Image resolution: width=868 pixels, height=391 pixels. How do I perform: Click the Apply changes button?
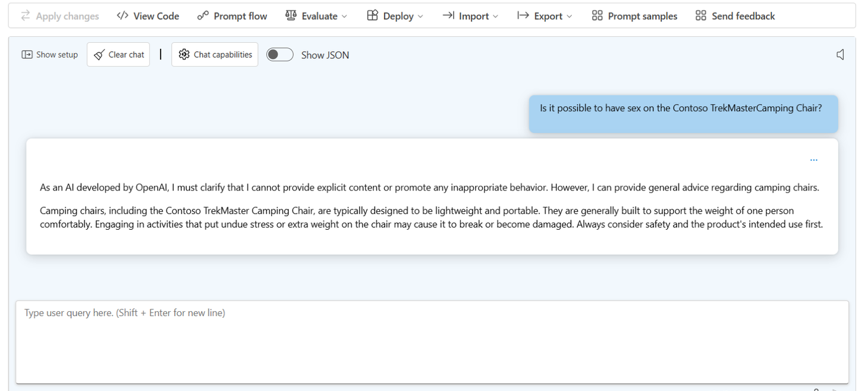click(59, 15)
